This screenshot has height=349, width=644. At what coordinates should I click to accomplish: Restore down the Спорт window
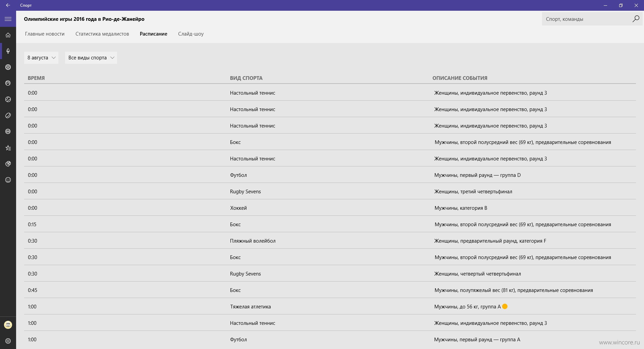click(x=621, y=5)
